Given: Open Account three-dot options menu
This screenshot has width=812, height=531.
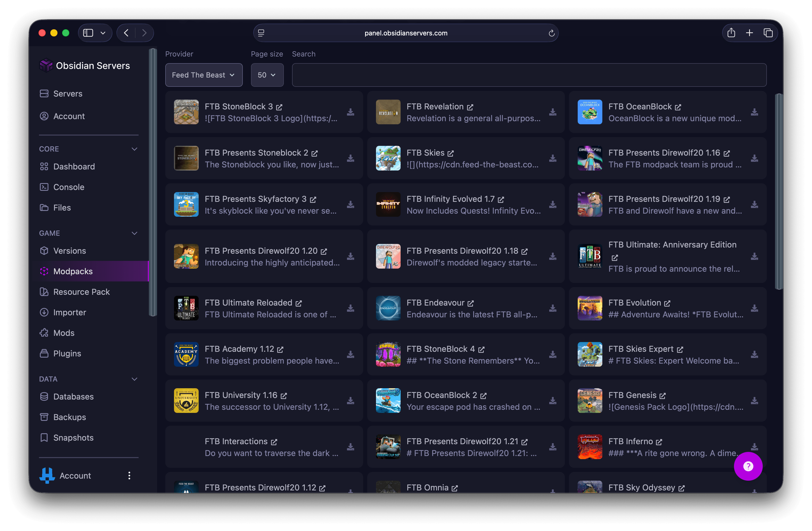Looking at the screenshot, I should click(129, 475).
